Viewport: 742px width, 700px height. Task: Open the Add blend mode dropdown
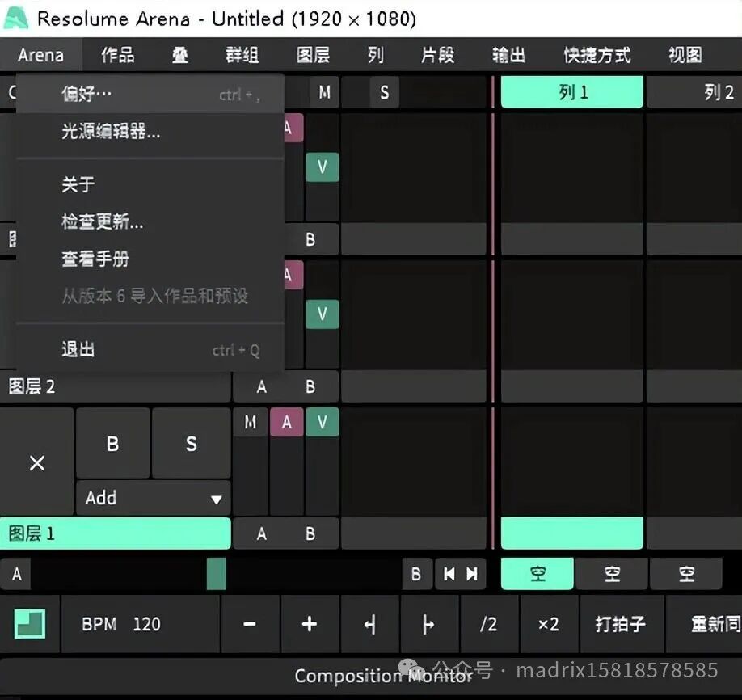coord(152,498)
